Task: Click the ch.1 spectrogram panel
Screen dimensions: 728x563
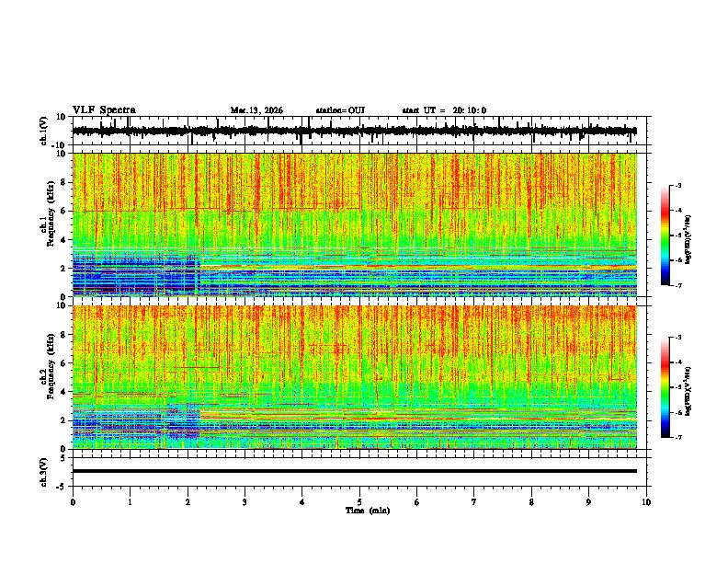Action: click(x=354, y=224)
